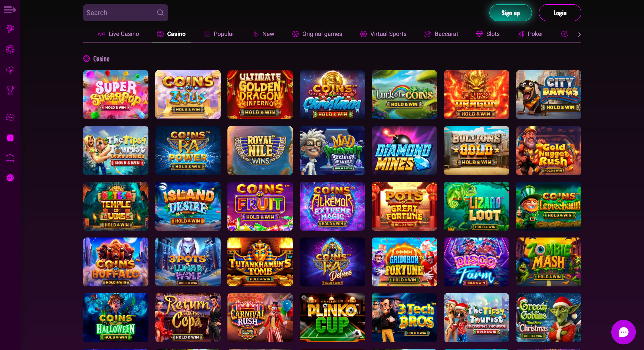
Task: Show more categories with right chevron
Action: pos(579,34)
